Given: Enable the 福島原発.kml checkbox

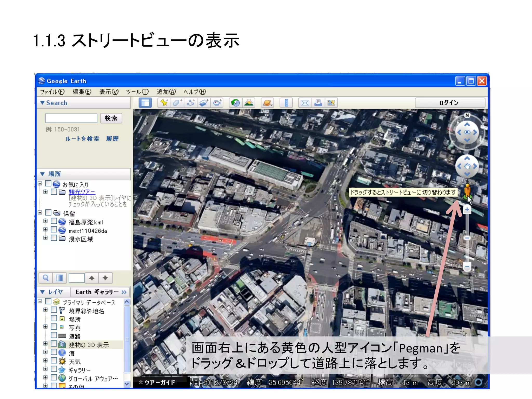Looking at the screenshot, I should pyautogui.click(x=54, y=221).
